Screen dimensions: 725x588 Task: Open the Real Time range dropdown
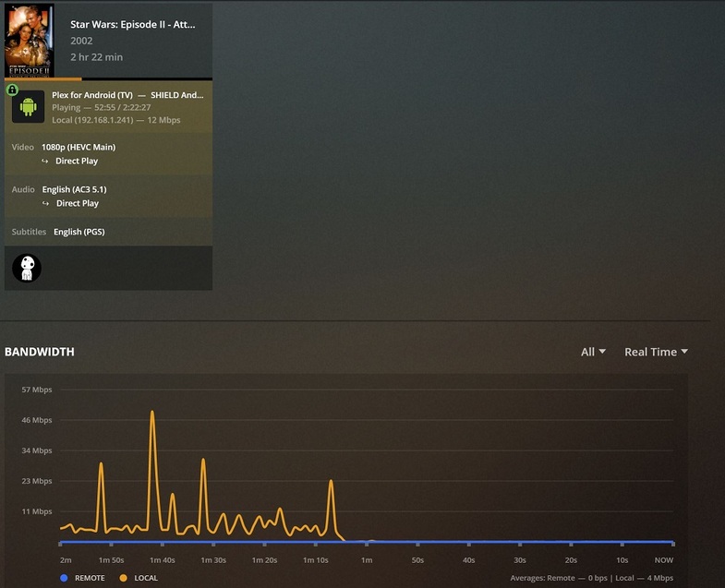[656, 352]
